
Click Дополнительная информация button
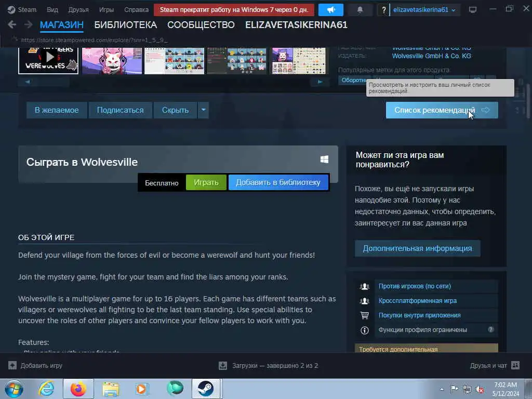[x=417, y=248]
